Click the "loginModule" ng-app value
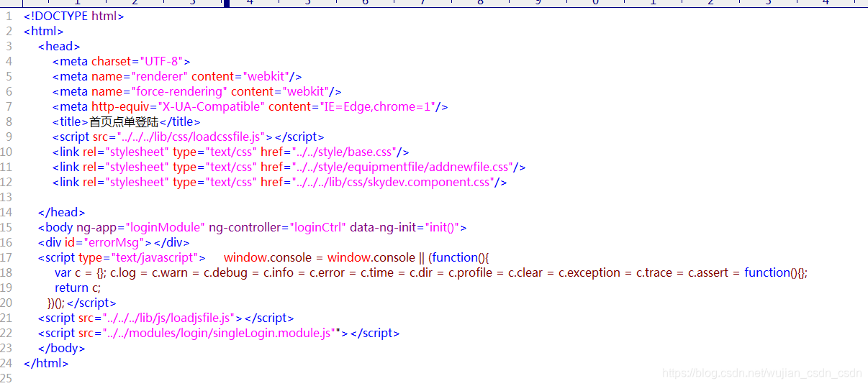 coord(166,227)
